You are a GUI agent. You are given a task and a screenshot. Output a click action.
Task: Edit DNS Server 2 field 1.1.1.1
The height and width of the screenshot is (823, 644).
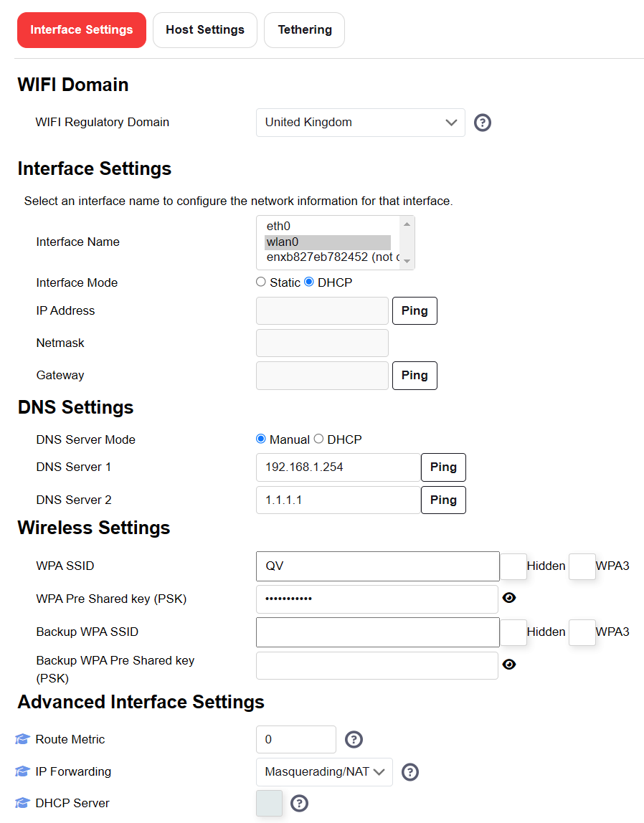coord(338,500)
